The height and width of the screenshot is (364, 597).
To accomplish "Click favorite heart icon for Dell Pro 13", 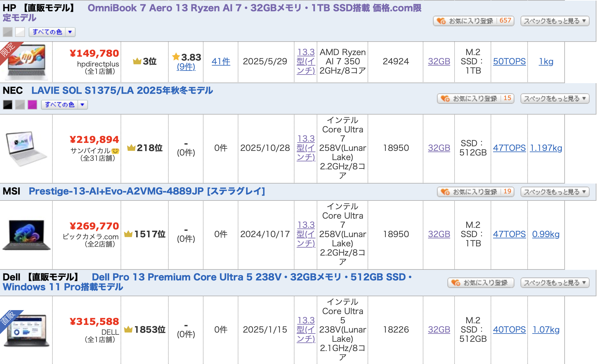I will click(456, 283).
